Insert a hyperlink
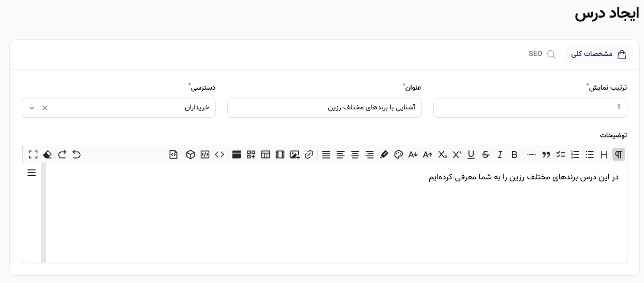644x283 pixels. [309, 154]
